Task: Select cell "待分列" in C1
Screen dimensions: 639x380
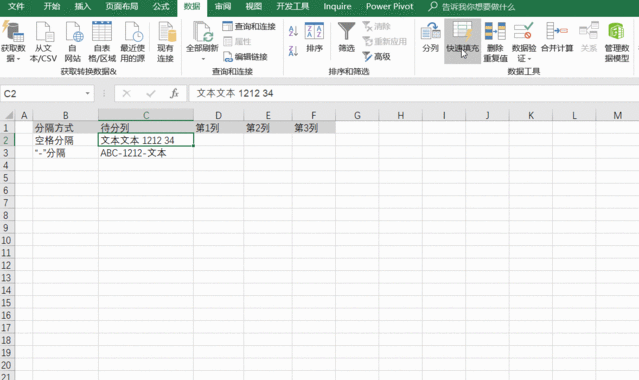Action: click(146, 128)
